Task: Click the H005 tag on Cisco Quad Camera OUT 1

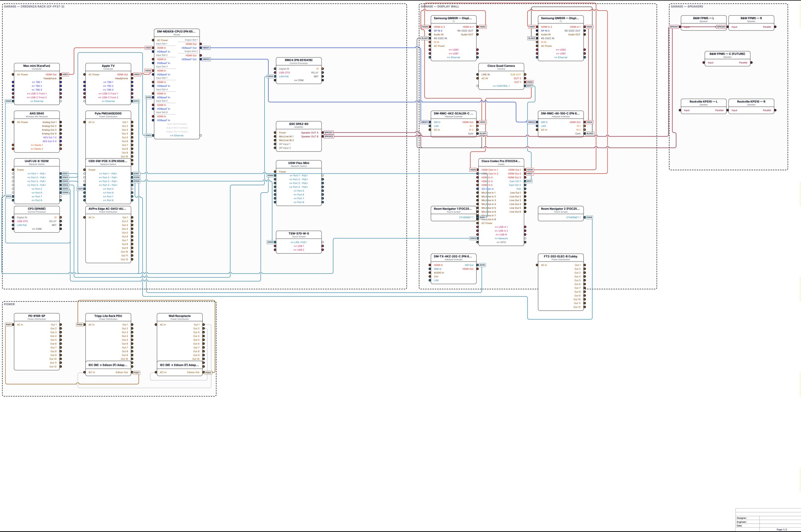Action: 530,82
